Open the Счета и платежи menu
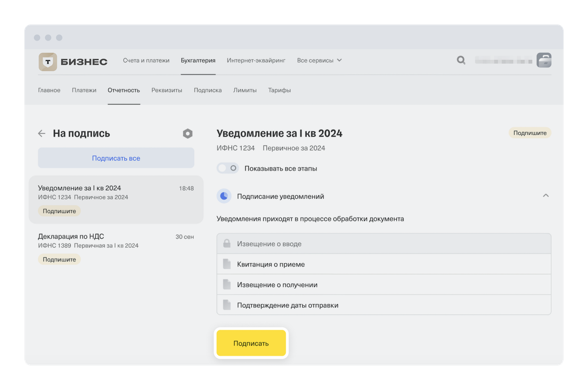This screenshot has width=588, height=390. pos(146,60)
